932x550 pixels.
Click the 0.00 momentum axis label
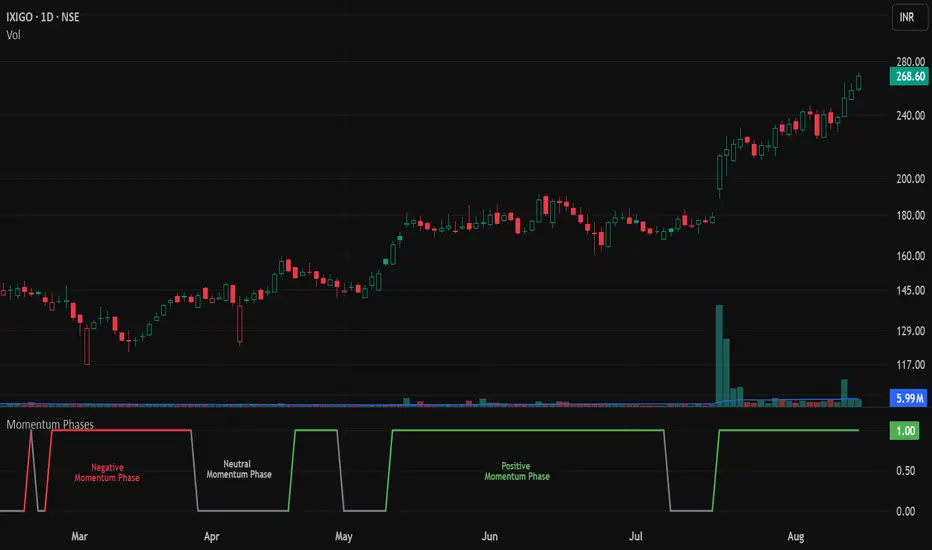click(905, 511)
